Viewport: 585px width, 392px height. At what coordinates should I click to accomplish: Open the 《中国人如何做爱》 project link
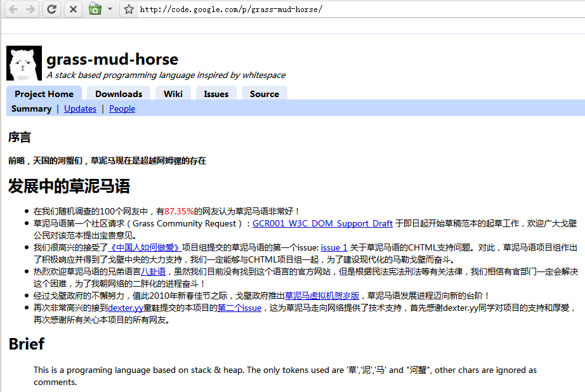click(x=145, y=247)
